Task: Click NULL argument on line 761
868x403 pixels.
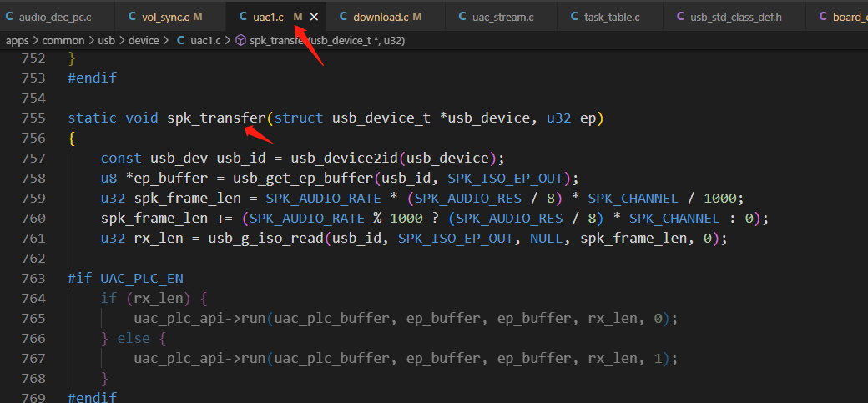Action: pos(547,238)
